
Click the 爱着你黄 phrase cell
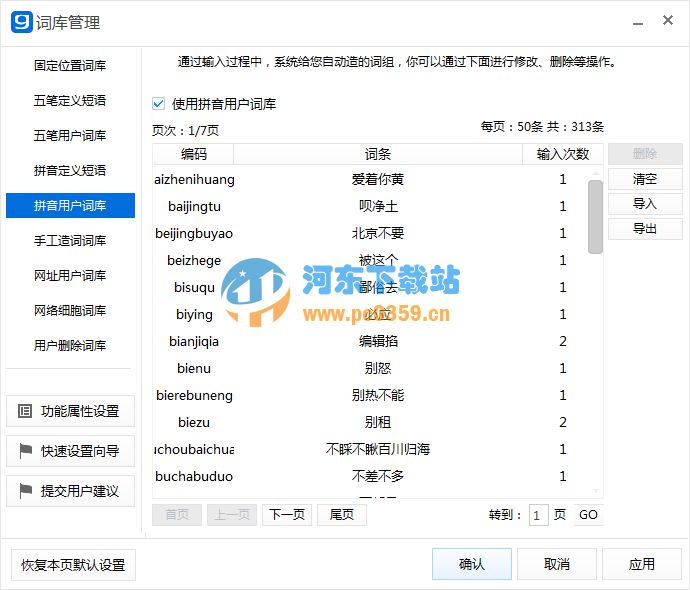[378, 180]
